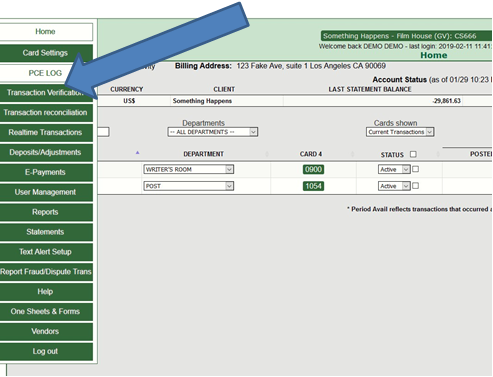The width and height of the screenshot is (493, 377).
Task: Click the sort arrow above the Department column
Action: pos(137,153)
